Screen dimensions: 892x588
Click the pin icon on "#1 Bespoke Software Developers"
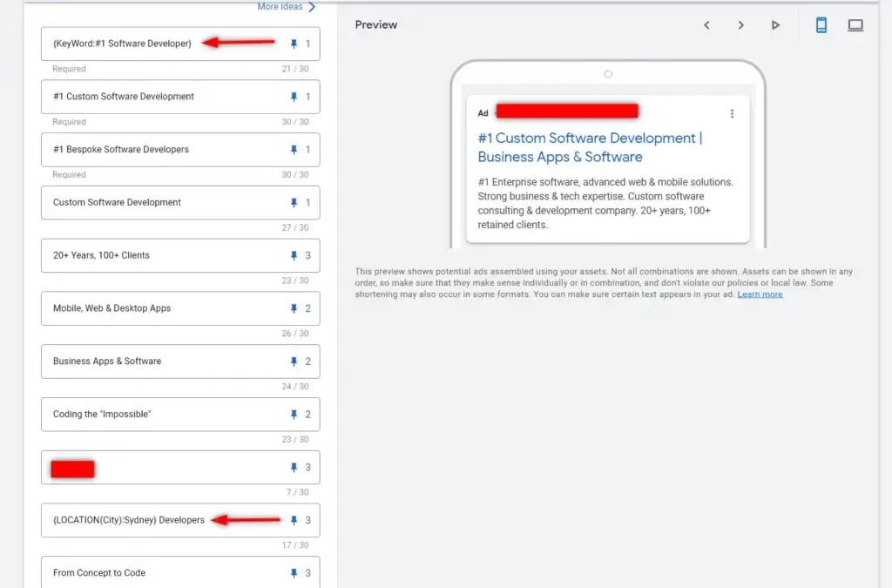pyautogui.click(x=294, y=149)
